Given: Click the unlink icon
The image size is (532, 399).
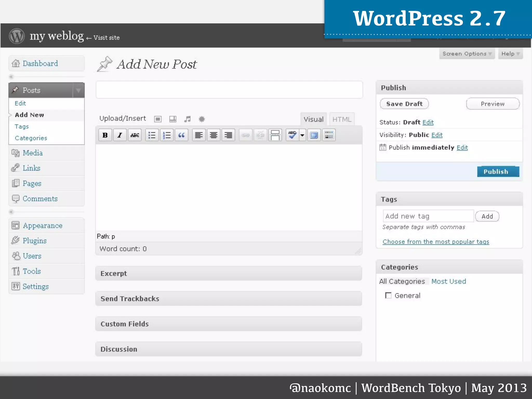Looking at the screenshot, I should coord(260,135).
